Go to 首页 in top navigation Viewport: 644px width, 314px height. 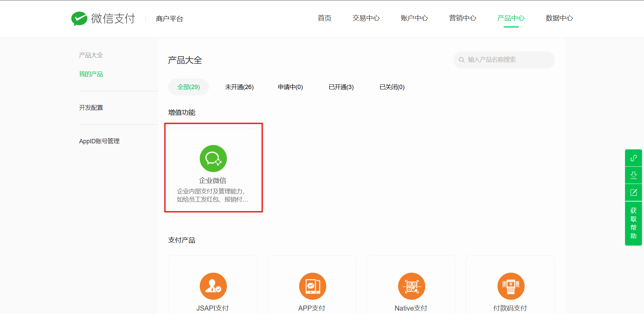(x=325, y=18)
